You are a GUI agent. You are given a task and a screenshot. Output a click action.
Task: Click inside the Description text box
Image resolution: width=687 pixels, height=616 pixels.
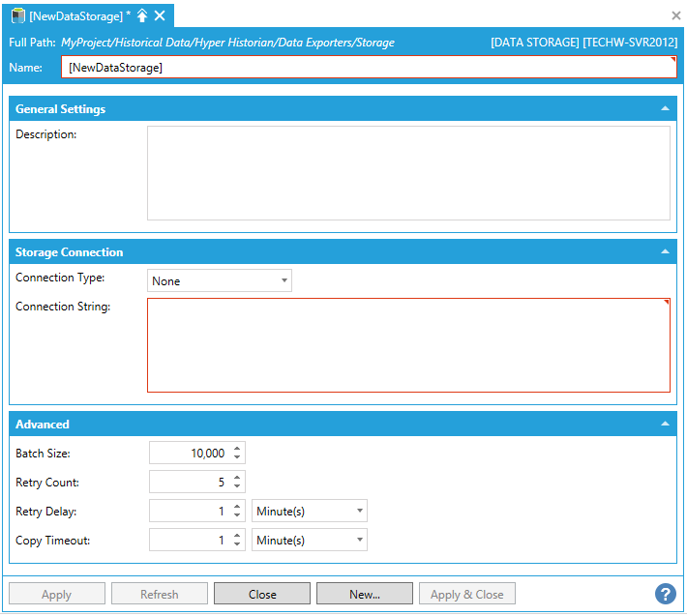[407, 173]
